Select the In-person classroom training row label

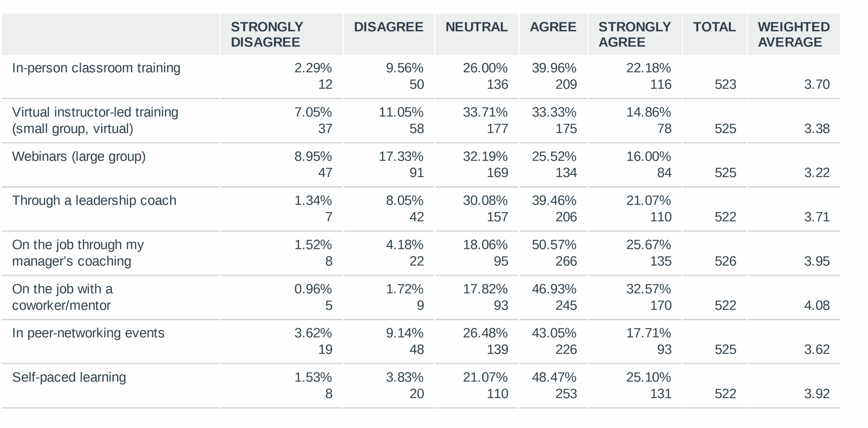pos(96,68)
